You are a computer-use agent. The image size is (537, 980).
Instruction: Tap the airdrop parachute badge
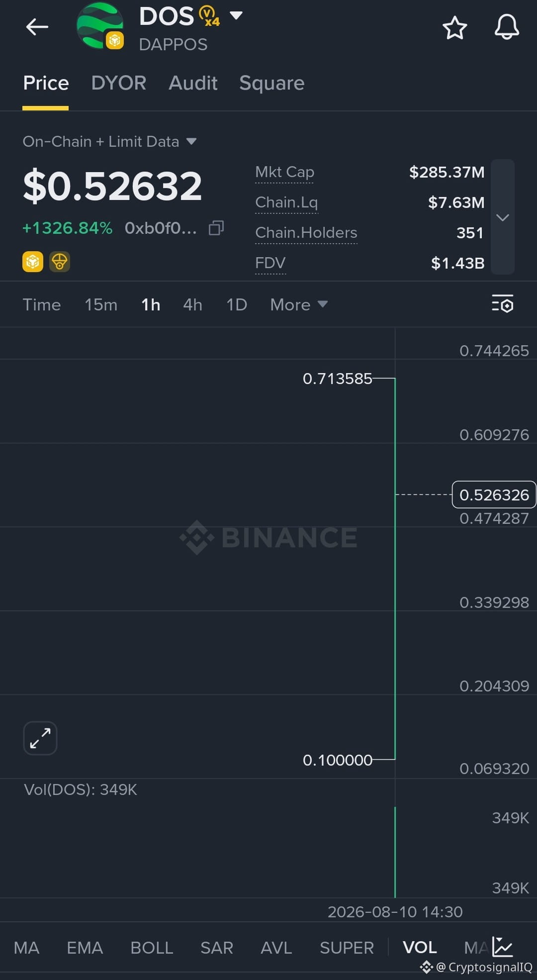tap(60, 262)
